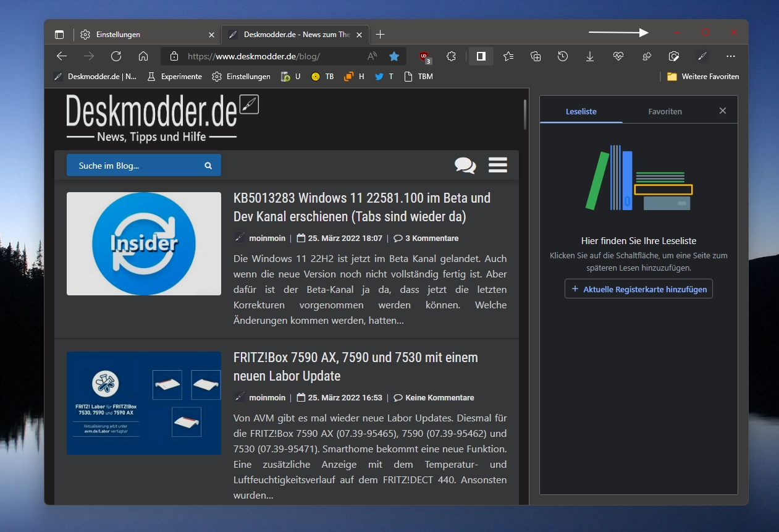Open the hamburger menu on Deskmodder
The height and width of the screenshot is (532, 779).
pyautogui.click(x=498, y=165)
